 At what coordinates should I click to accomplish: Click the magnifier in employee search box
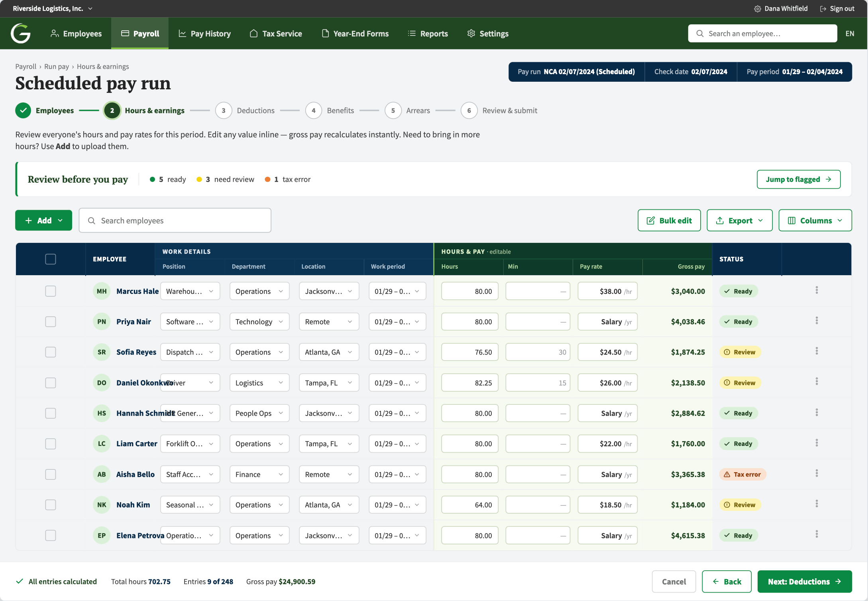point(700,33)
